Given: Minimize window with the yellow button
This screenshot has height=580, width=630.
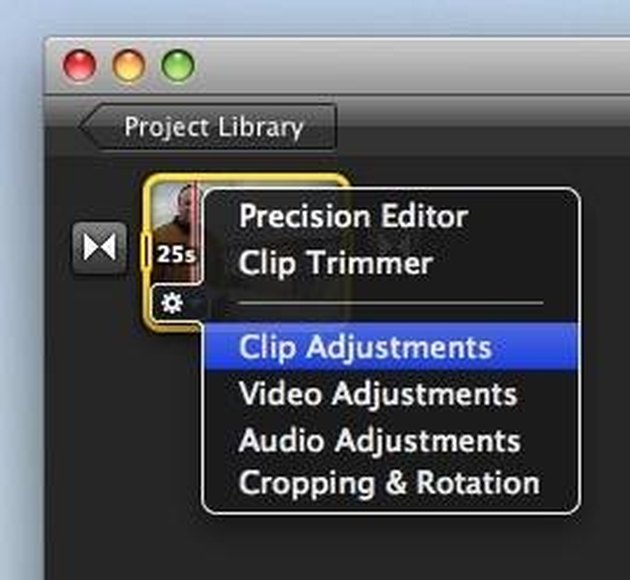Looking at the screenshot, I should (129, 66).
